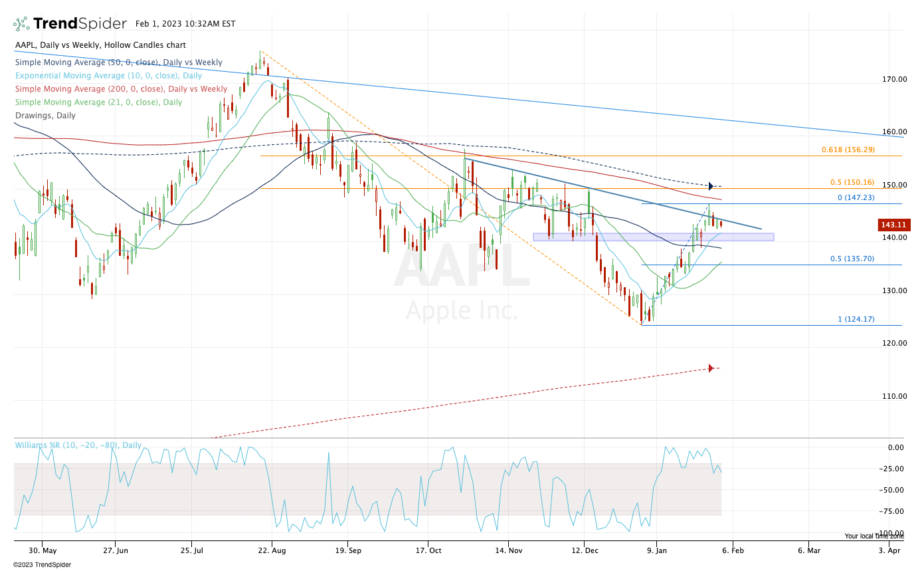Click the 110.00 price axis label

[x=895, y=396]
